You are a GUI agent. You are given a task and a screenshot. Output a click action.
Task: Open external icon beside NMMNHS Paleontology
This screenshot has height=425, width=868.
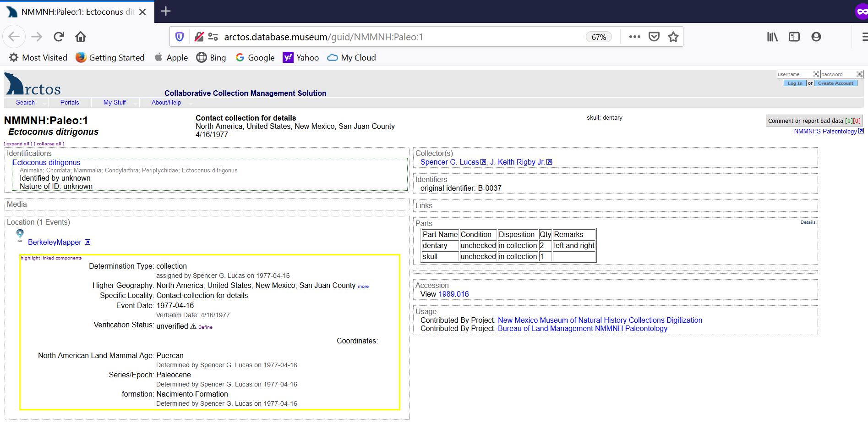pyautogui.click(x=861, y=131)
